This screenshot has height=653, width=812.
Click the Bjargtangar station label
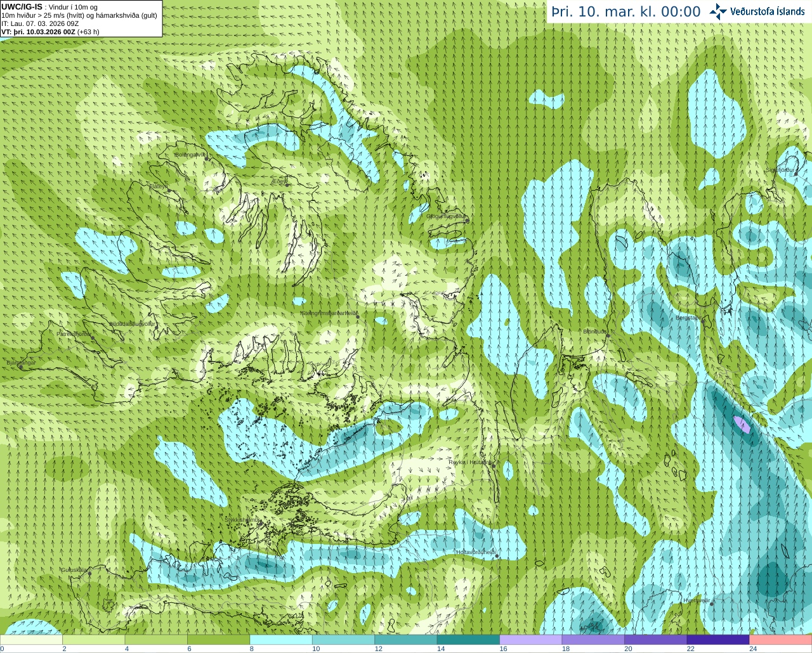(x=21, y=363)
